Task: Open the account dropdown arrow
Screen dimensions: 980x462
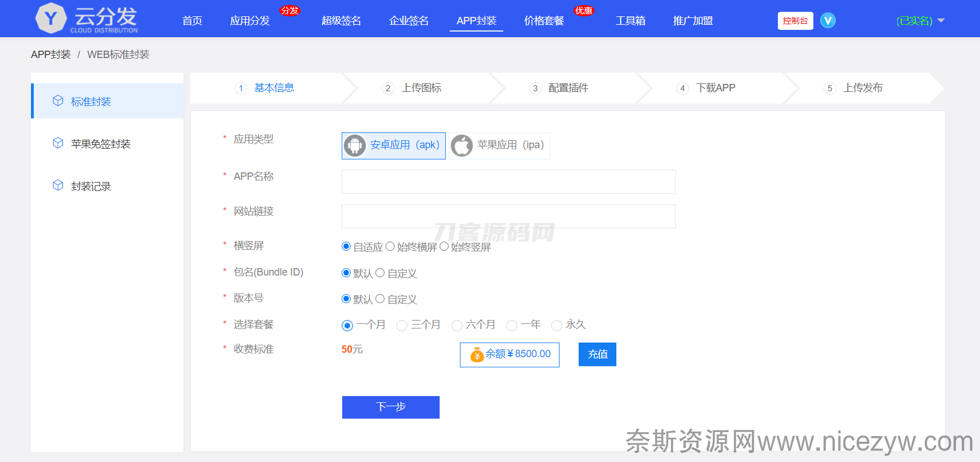Action: point(941,21)
